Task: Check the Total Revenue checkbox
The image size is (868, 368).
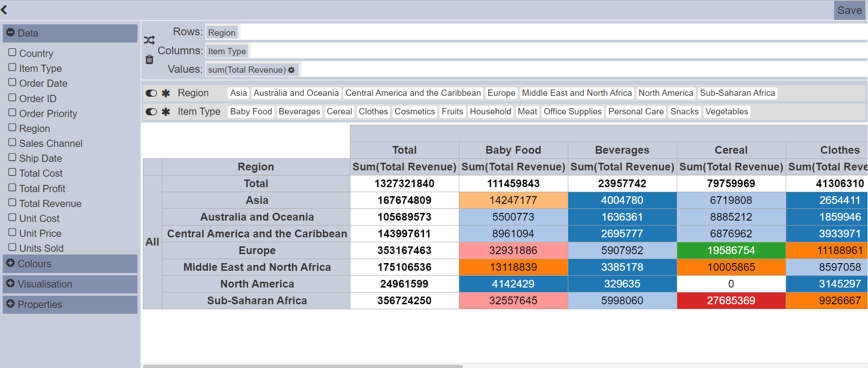Action: pos(12,203)
